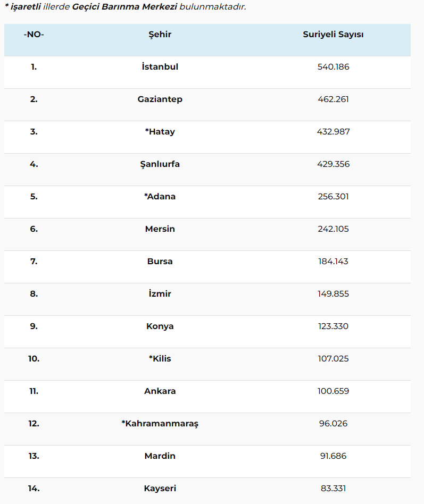Click the Konya value 123.330

click(333, 326)
